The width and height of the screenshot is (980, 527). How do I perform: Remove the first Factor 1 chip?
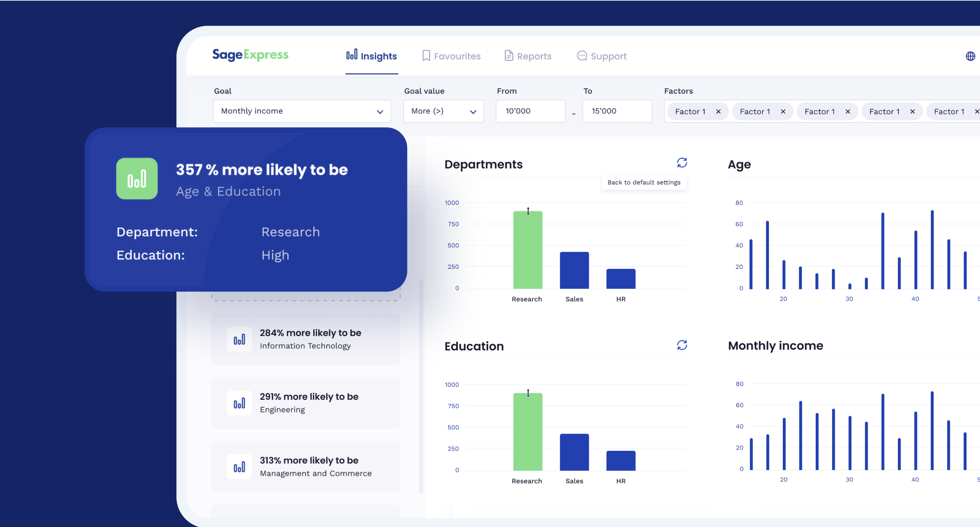tap(718, 112)
